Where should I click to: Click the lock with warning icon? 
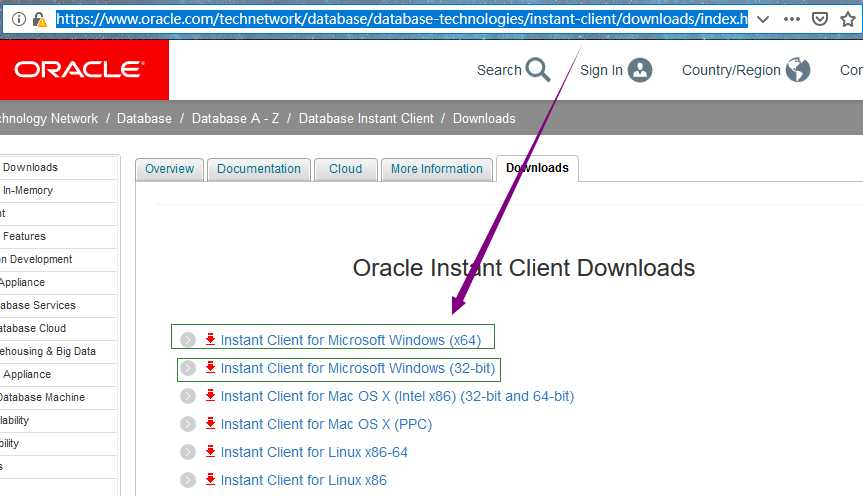[39, 20]
